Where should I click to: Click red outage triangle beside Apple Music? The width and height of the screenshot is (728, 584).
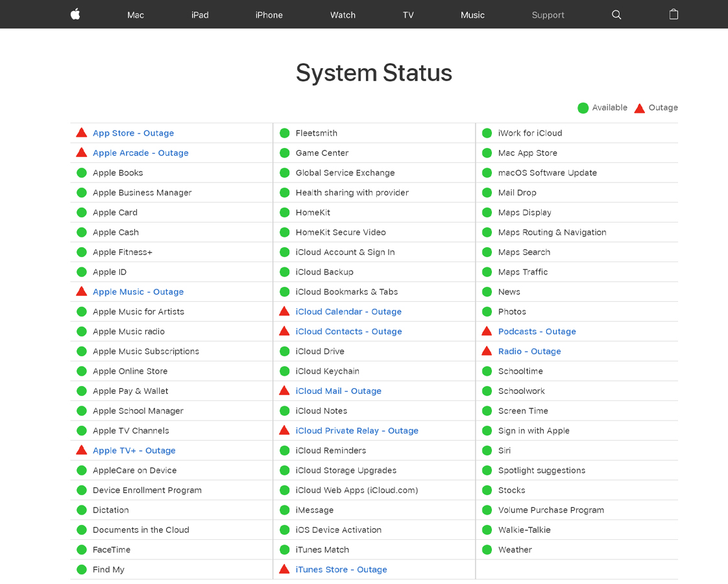(82, 291)
